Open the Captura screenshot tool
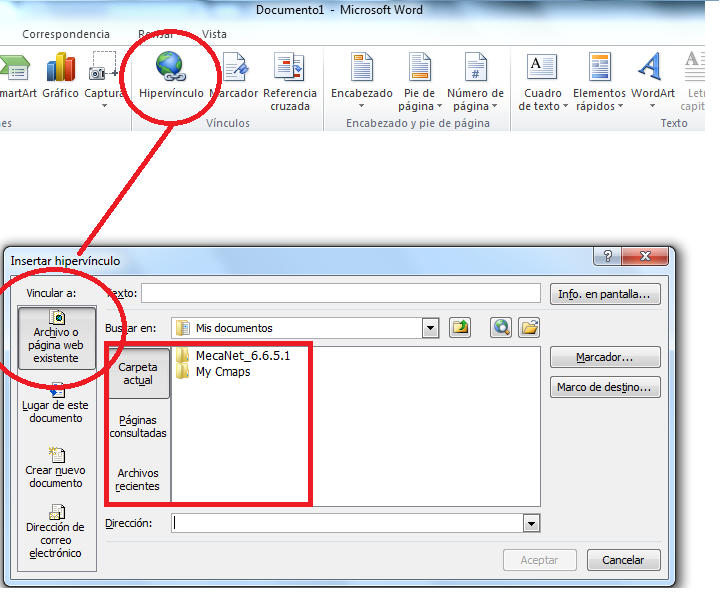The image size is (720, 606). click(104, 79)
